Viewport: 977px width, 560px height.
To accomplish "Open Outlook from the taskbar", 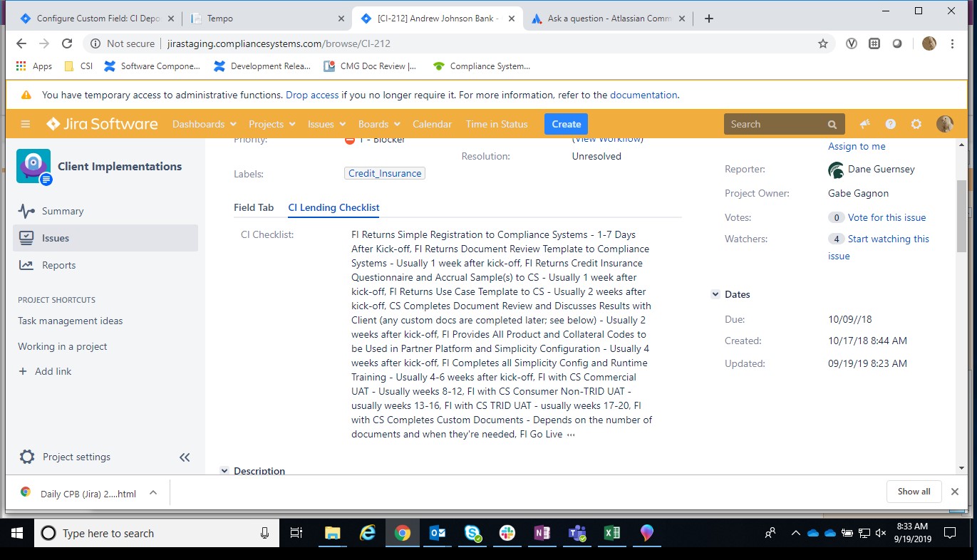I will 437,533.
